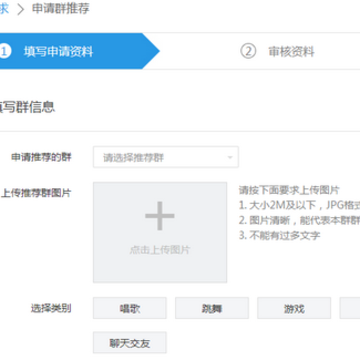Go to the 审核资料 step
Image resolution: width=360 pixels, height=360 pixels.
(291, 52)
